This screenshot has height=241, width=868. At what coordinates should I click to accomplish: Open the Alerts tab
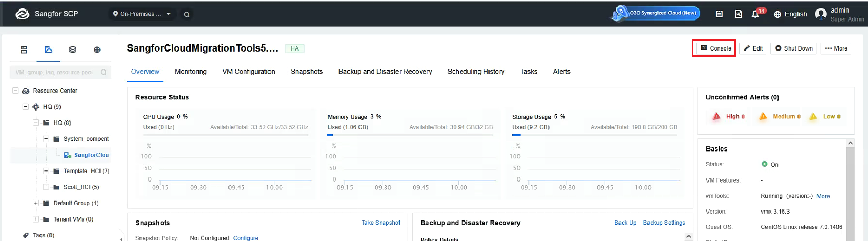(x=562, y=72)
